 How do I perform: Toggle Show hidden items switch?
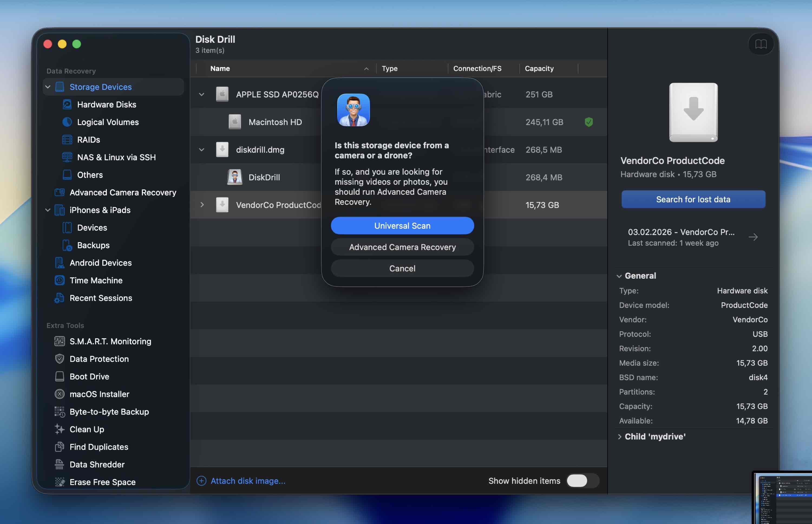coord(582,481)
